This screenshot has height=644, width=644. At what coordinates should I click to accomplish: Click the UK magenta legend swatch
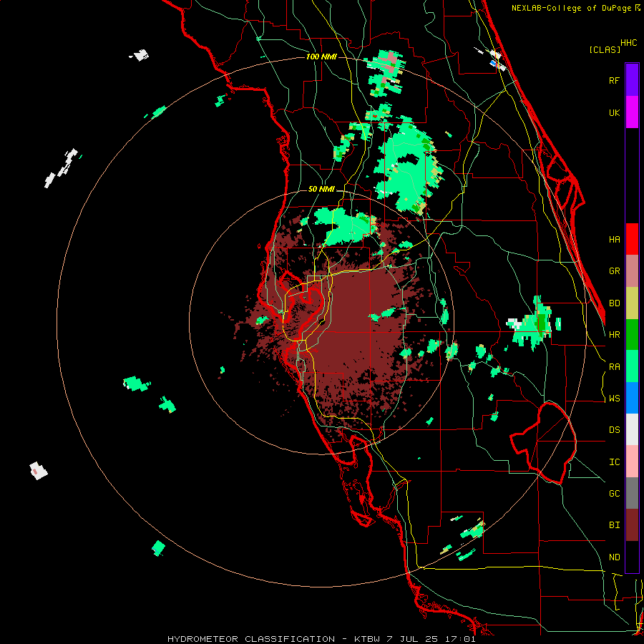[632, 112]
